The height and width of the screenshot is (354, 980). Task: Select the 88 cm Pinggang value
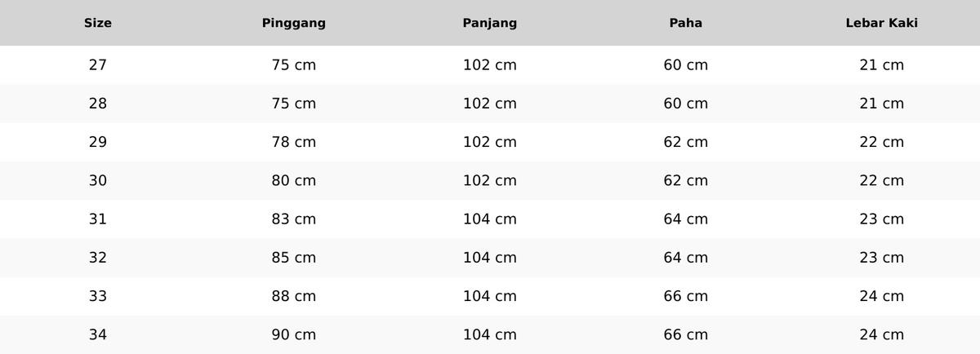(294, 296)
